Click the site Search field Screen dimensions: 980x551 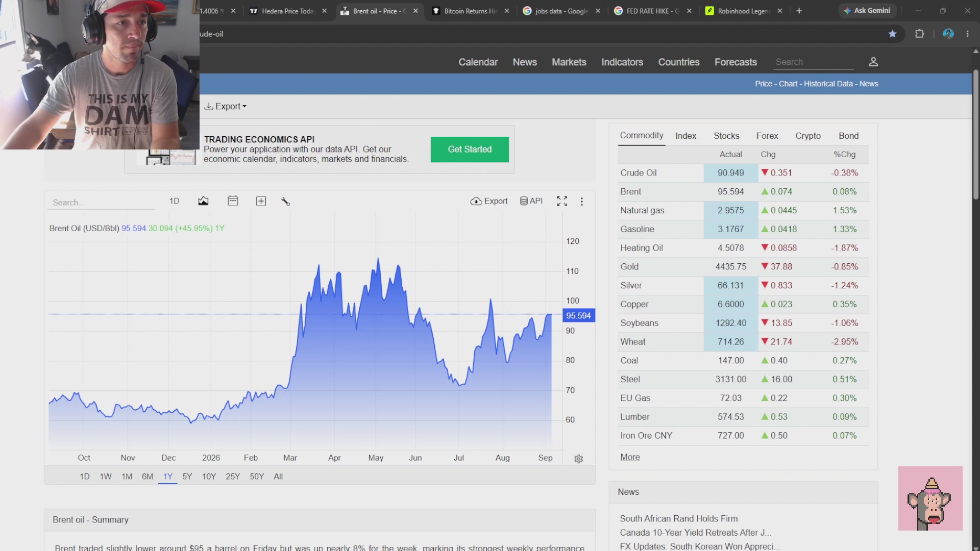[814, 62]
